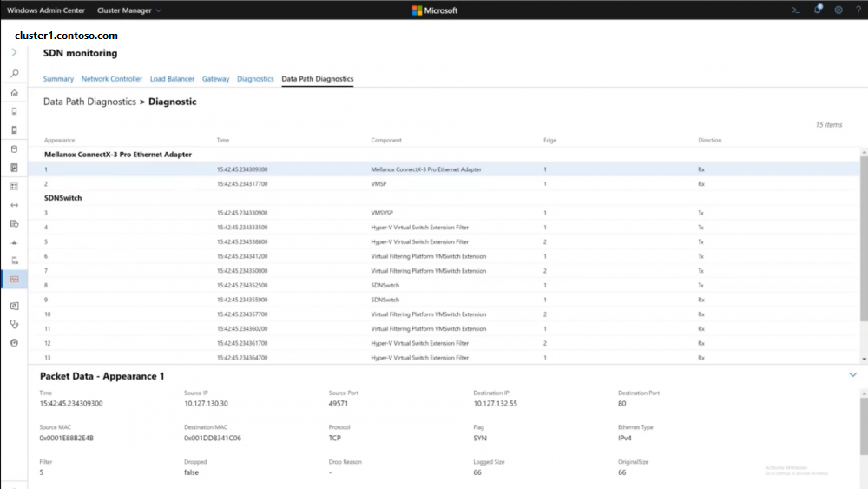Screen dimensions: 868x489
Task: Select row 9 SDNSwitch with Rx direction
Action: coord(444,300)
